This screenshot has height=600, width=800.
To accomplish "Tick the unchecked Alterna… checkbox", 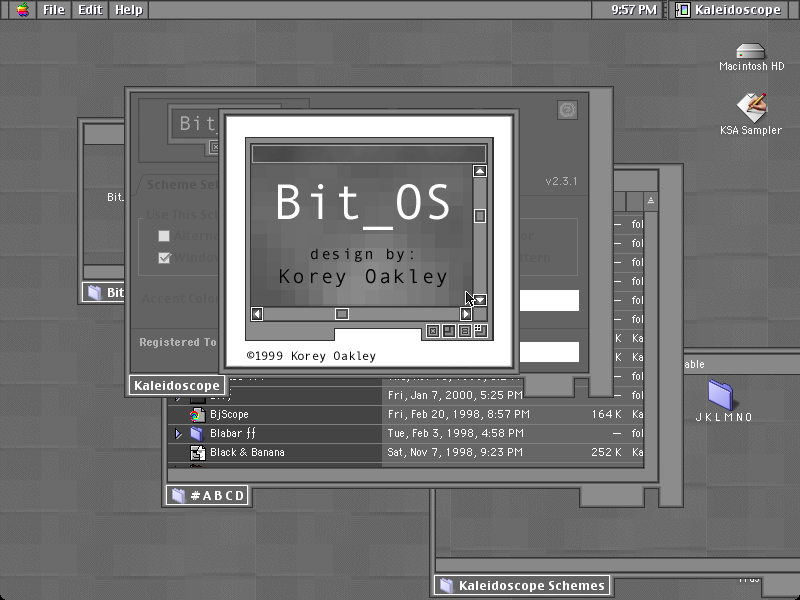I will click(164, 236).
